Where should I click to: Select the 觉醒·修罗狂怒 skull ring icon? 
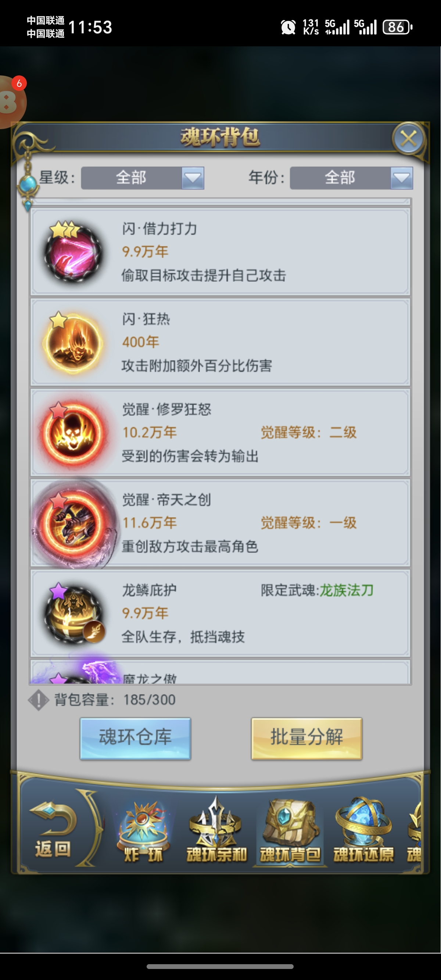click(73, 433)
